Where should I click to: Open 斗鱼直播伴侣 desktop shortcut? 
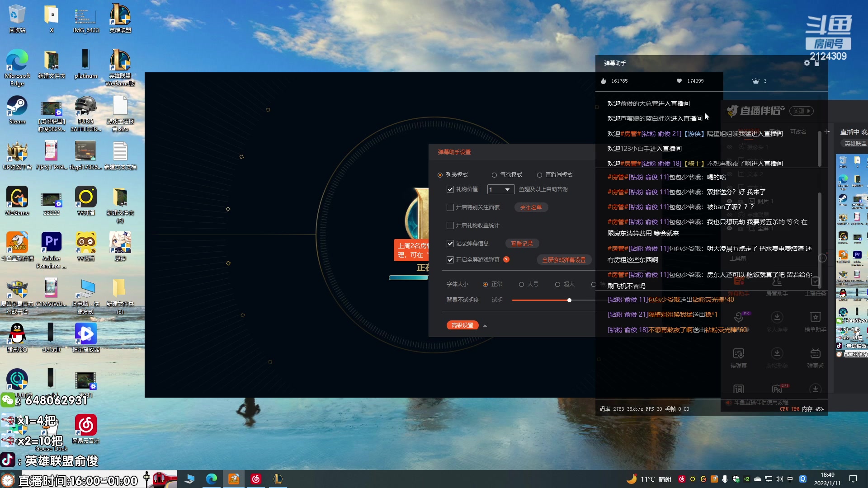coord(17,247)
